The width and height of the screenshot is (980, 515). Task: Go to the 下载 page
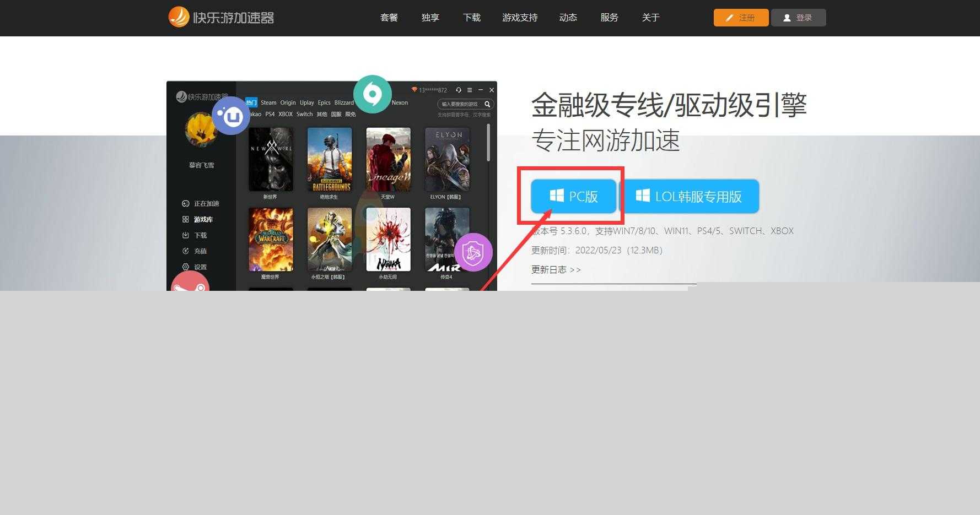coord(472,18)
